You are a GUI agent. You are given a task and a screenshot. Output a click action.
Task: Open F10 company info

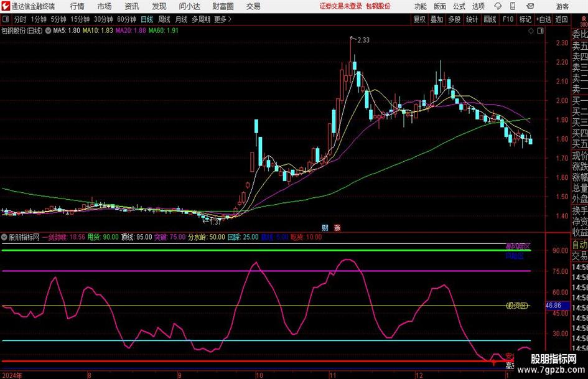point(508,19)
